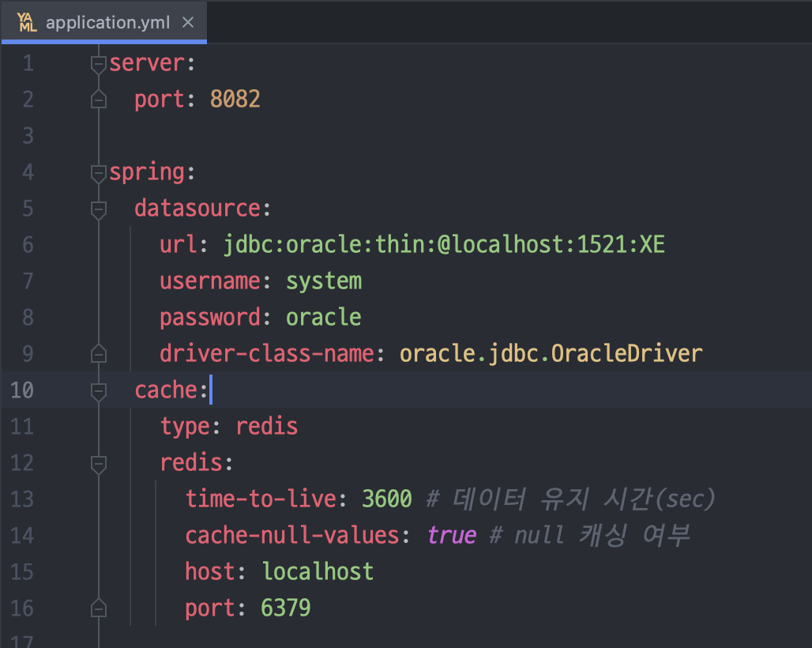The height and width of the screenshot is (648, 812).
Task: Click line number 3 in gutter
Action: [x=28, y=136]
